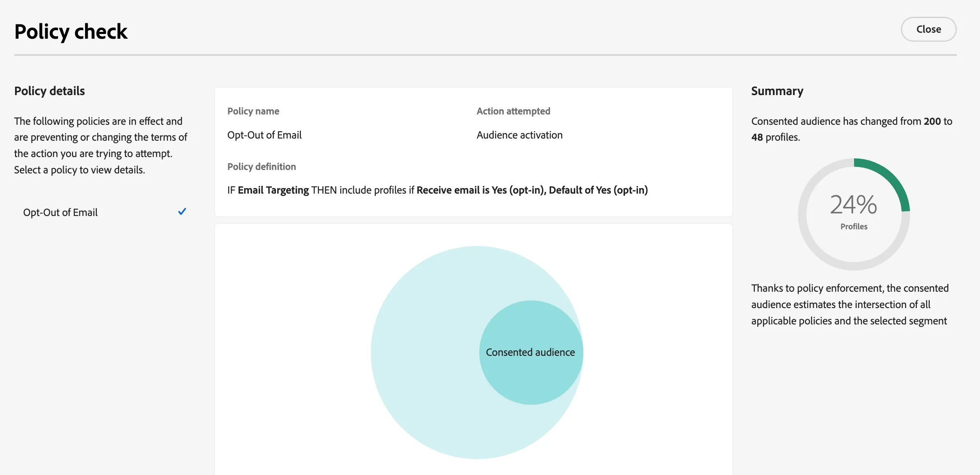The image size is (980, 475).
Task: Click the Policy name label
Action: [253, 111]
